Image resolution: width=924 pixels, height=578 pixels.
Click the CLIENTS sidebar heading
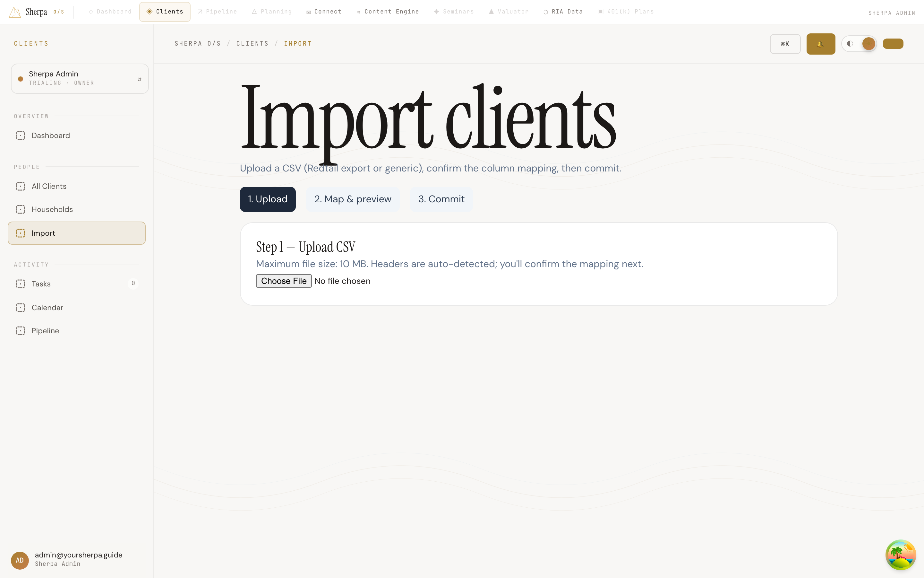click(31, 44)
